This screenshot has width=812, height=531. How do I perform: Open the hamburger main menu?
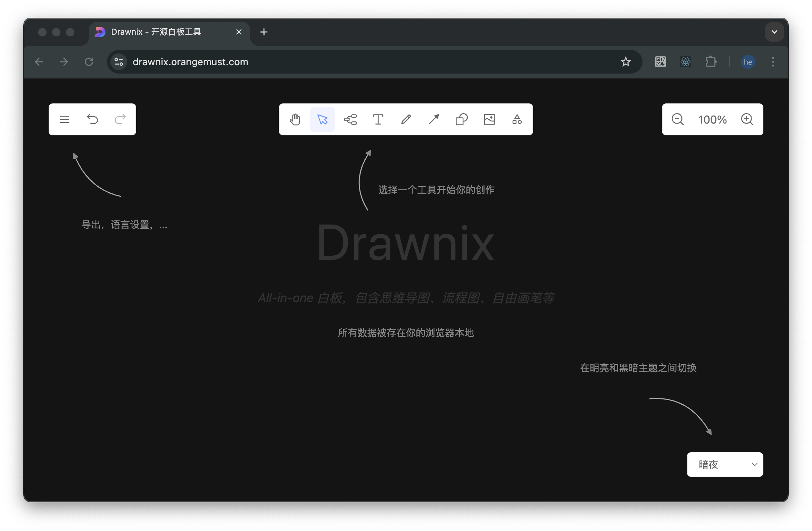(65, 119)
